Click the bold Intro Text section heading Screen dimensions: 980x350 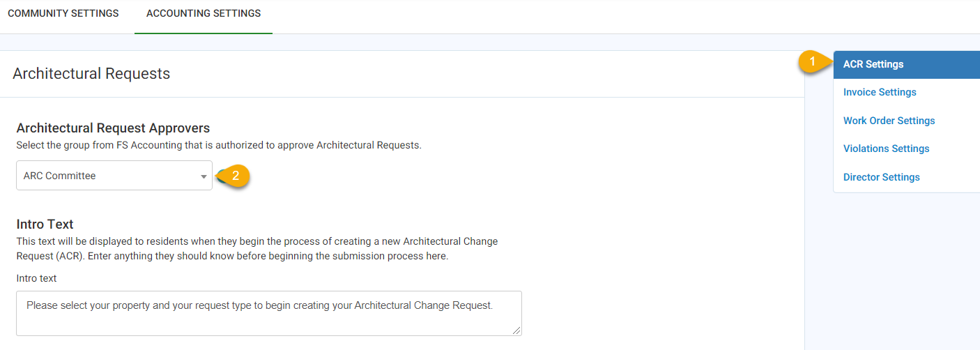click(x=45, y=224)
